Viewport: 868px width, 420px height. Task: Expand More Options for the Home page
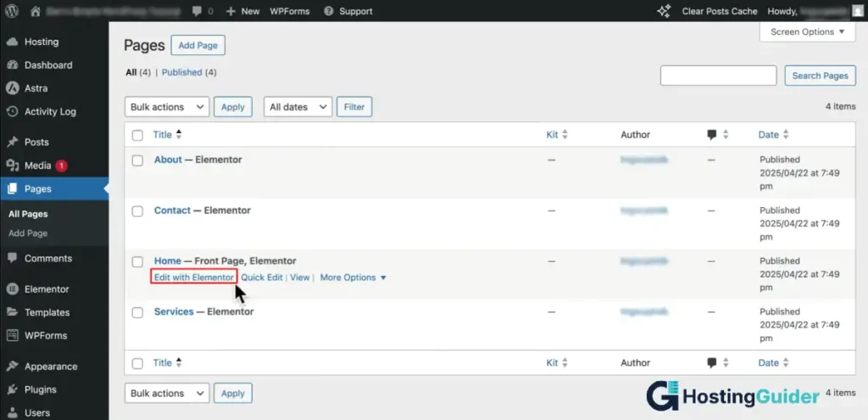coord(353,277)
